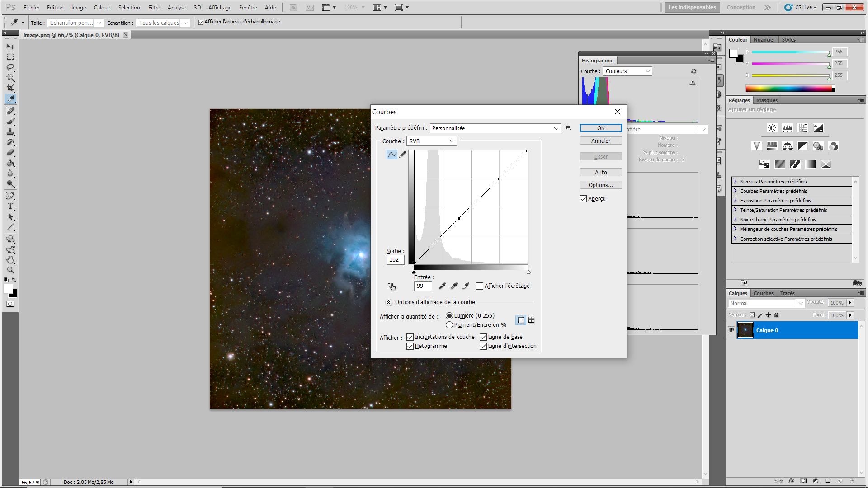Expand Niveaux Paramètres prédéfinis
Image resolution: width=868 pixels, height=488 pixels.
(735, 181)
